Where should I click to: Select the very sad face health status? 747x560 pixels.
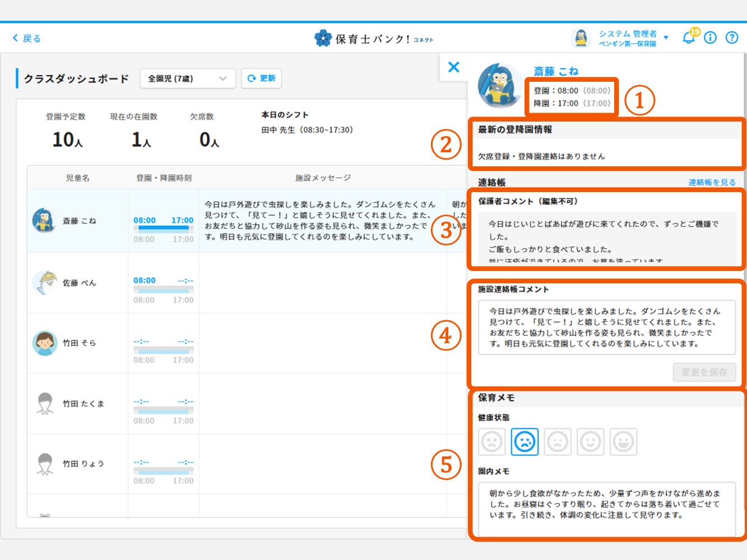[492, 442]
